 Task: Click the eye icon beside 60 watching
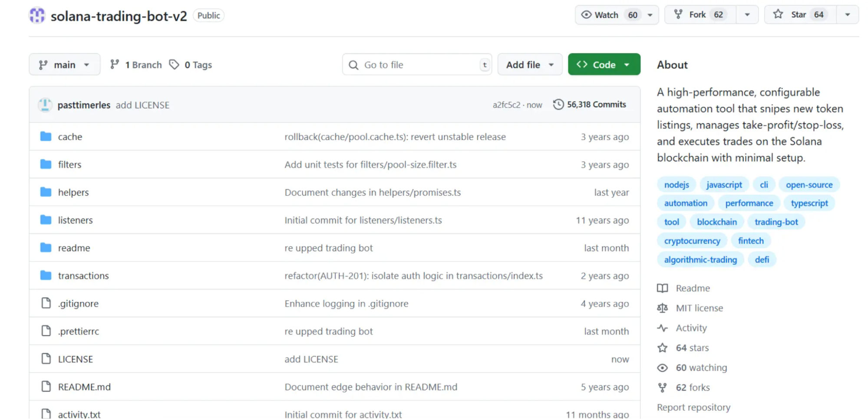(662, 368)
